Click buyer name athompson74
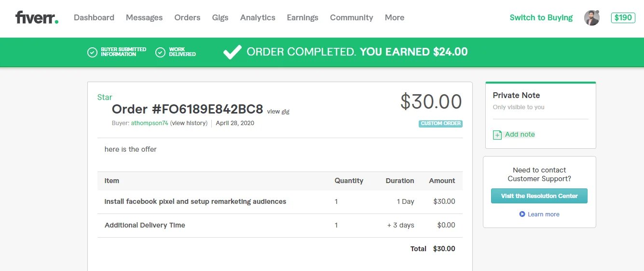The width and height of the screenshot is (644, 271). tap(150, 123)
